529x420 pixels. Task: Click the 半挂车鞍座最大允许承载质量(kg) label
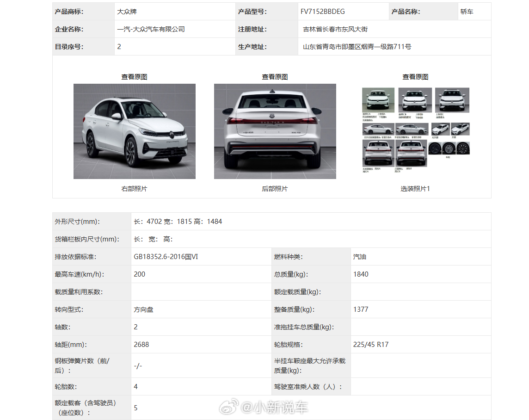tap(310, 365)
